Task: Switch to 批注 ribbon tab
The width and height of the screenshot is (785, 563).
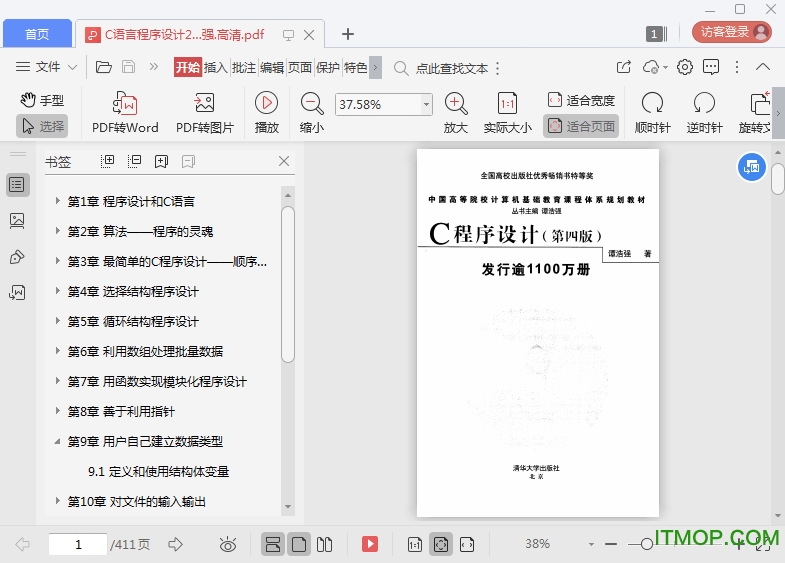Action: pos(244,67)
